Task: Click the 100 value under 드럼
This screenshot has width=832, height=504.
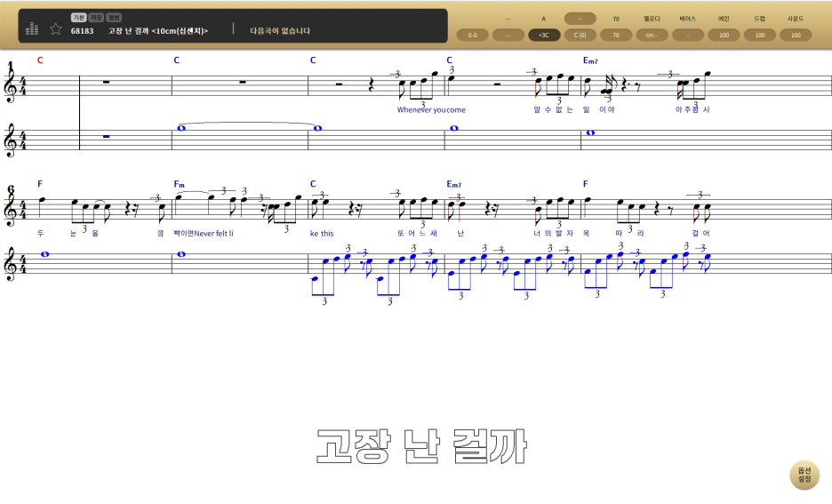Action: (760, 35)
